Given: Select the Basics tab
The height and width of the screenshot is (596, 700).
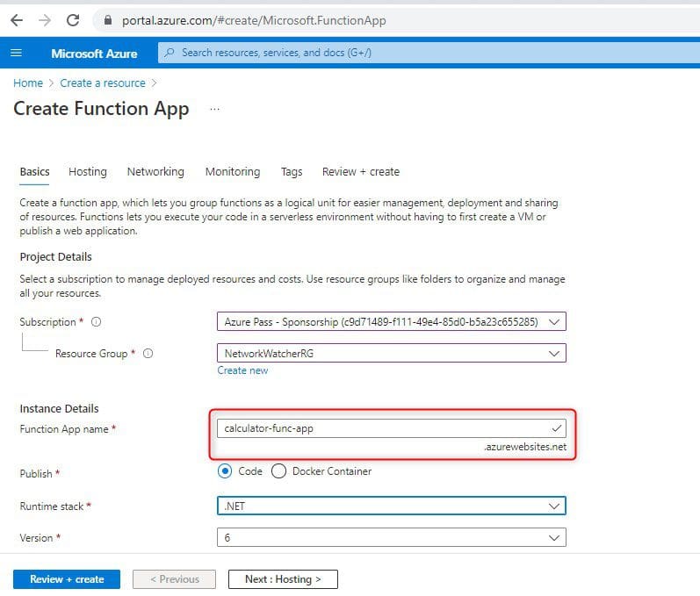Looking at the screenshot, I should coord(35,172).
